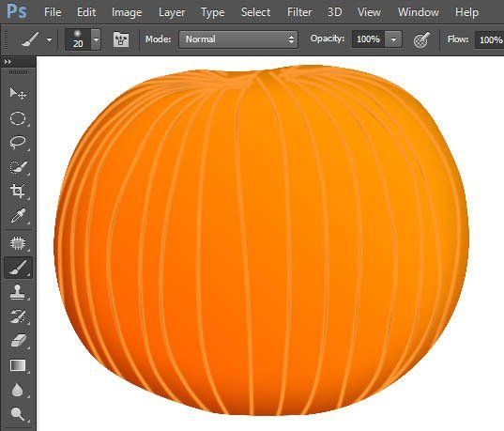The width and height of the screenshot is (504, 431).
Task: Click the Opacity label
Action: click(x=328, y=38)
